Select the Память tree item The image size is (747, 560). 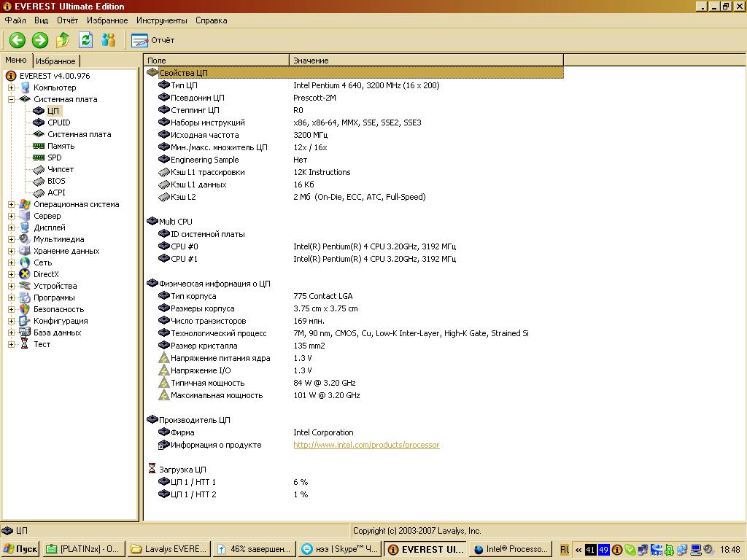pyautogui.click(x=61, y=146)
